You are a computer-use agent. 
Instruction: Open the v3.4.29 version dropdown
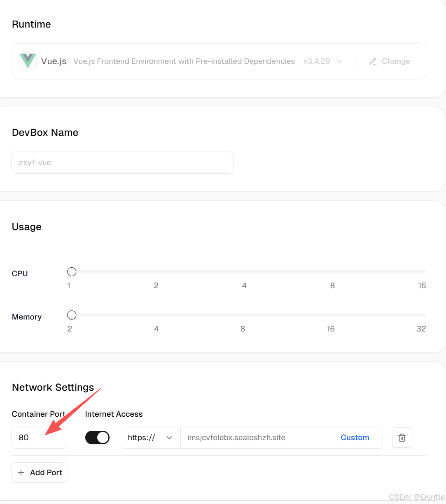click(x=323, y=61)
